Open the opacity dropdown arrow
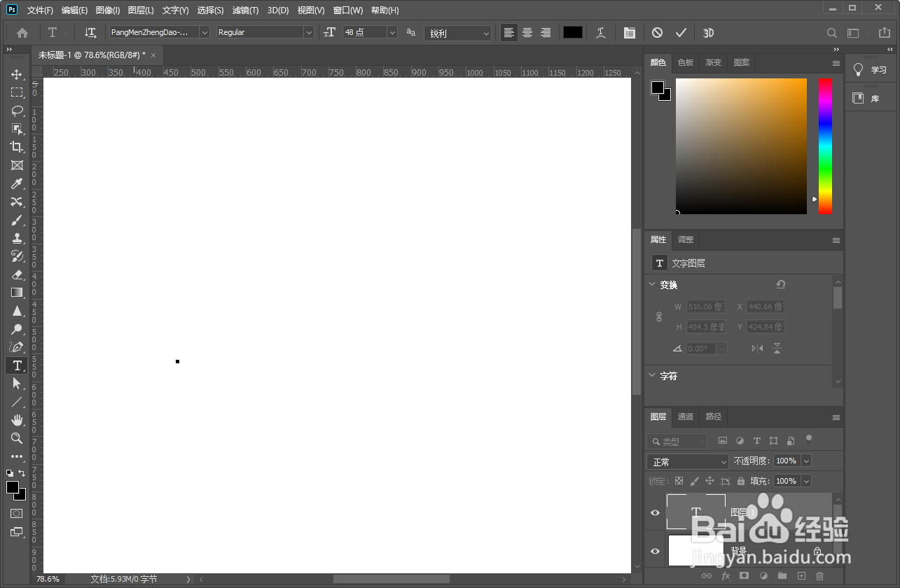Screen dimensions: 900x588 click(806, 461)
